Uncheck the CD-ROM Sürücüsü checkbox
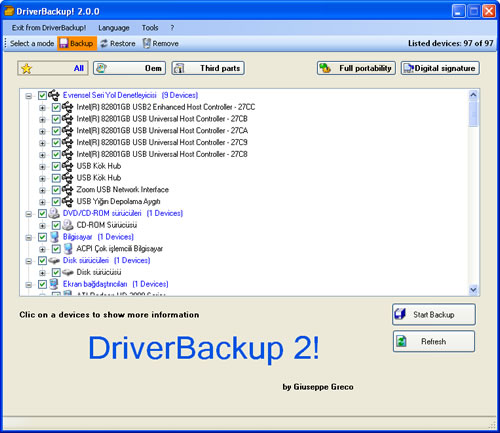Screen dimensions: 500x433 tap(56, 225)
